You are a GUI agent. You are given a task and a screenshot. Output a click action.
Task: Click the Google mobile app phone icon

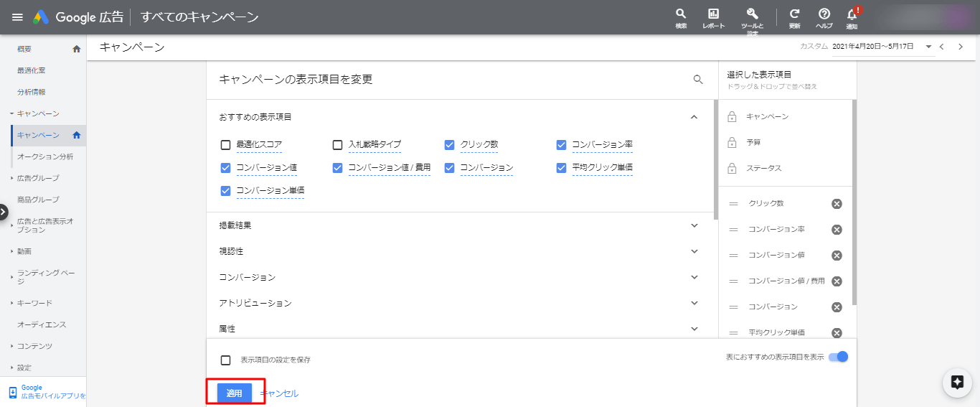[12, 392]
